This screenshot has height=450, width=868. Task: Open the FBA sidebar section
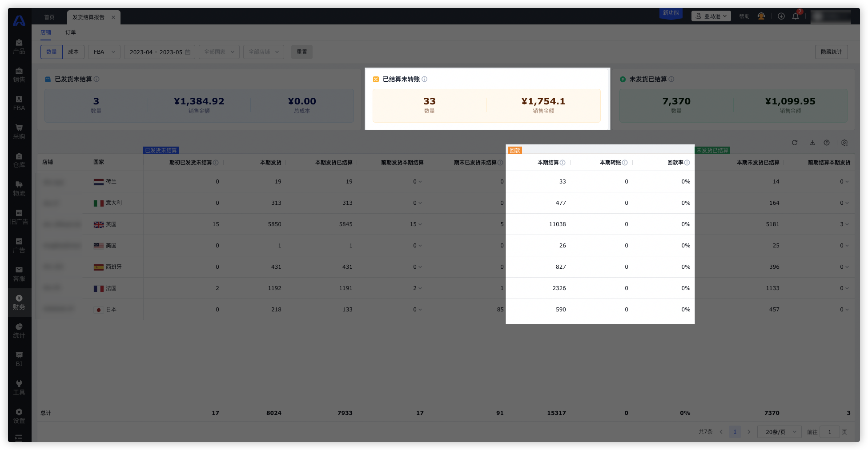click(19, 104)
